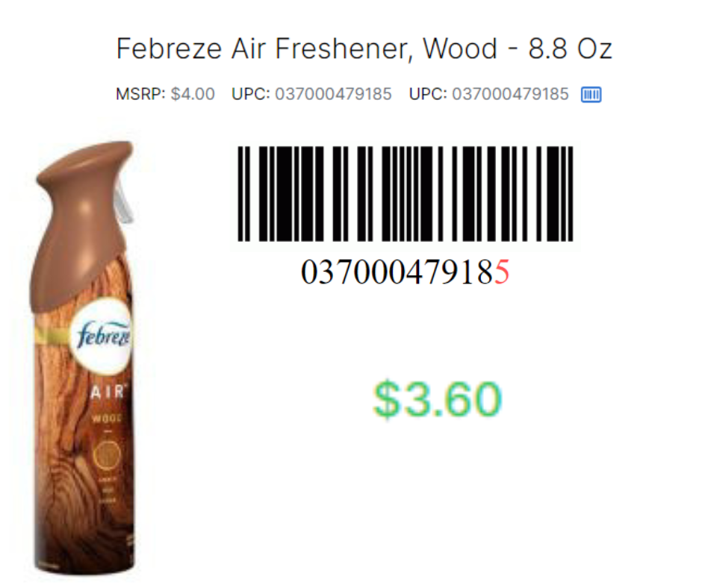The image size is (702, 588).
Task: Click the green $3.60 price
Action: click(438, 398)
